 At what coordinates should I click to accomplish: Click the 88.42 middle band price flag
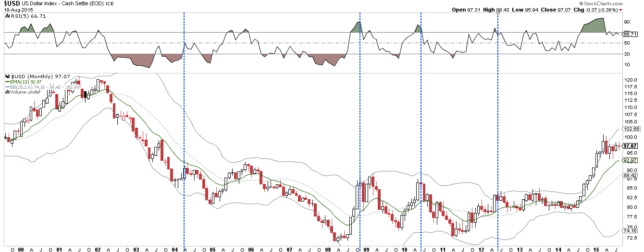pyautogui.click(x=630, y=175)
